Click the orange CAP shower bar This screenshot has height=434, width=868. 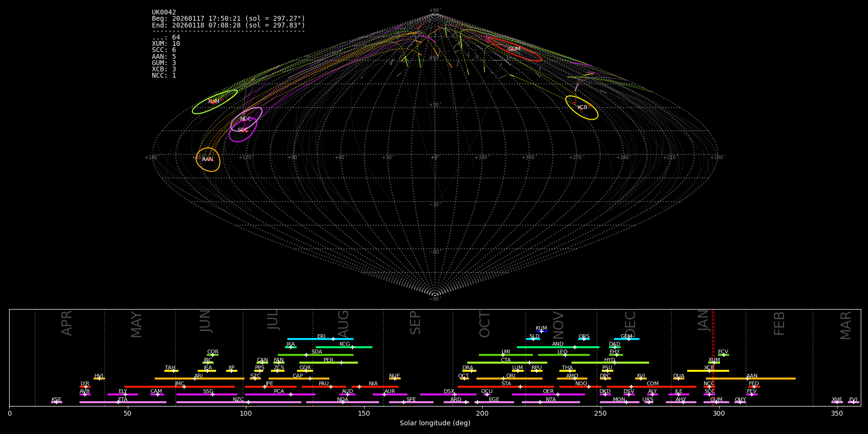(x=298, y=379)
